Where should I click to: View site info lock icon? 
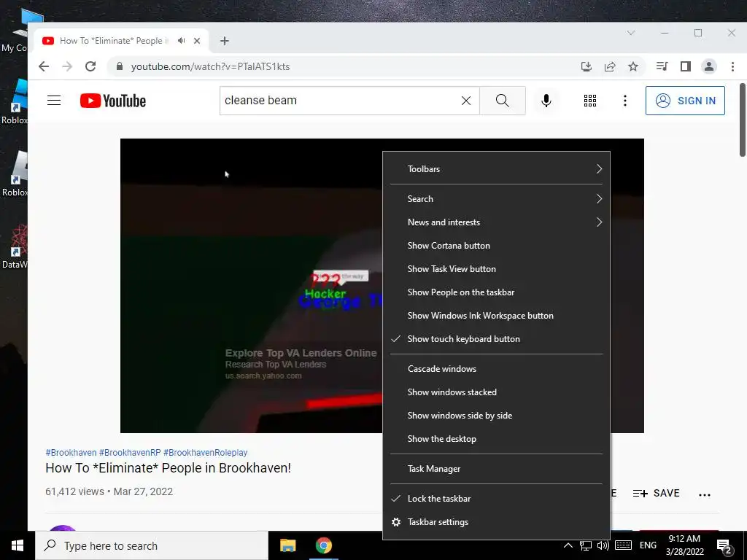pyautogui.click(x=120, y=66)
